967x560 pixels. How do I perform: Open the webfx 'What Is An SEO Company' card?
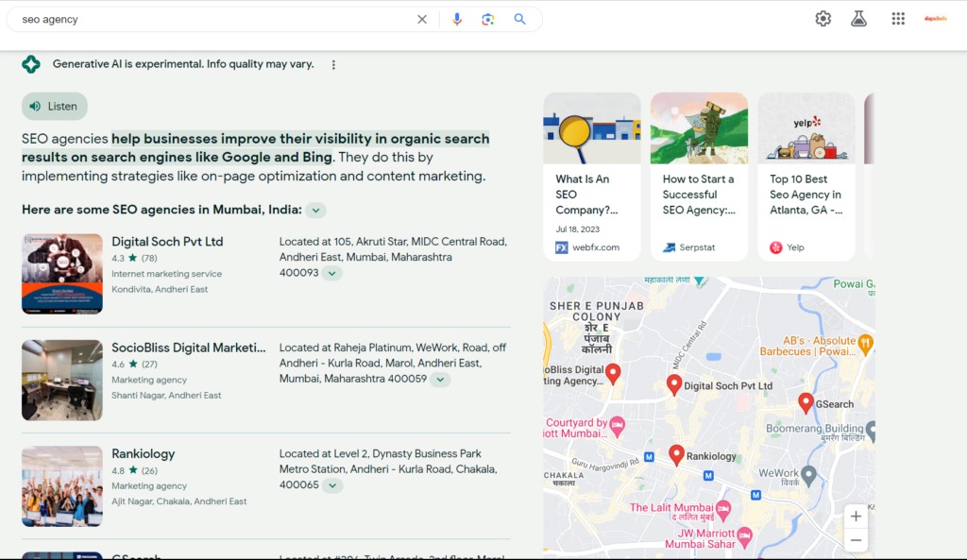pos(591,177)
